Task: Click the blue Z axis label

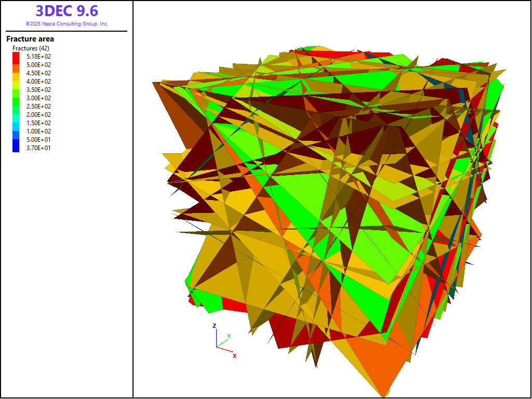Action: pyautogui.click(x=214, y=326)
